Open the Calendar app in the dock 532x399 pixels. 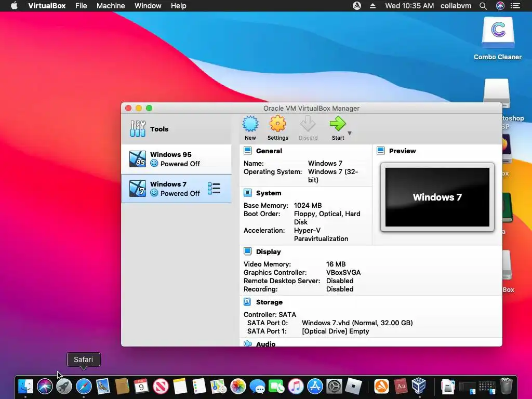[x=141, y=386]
